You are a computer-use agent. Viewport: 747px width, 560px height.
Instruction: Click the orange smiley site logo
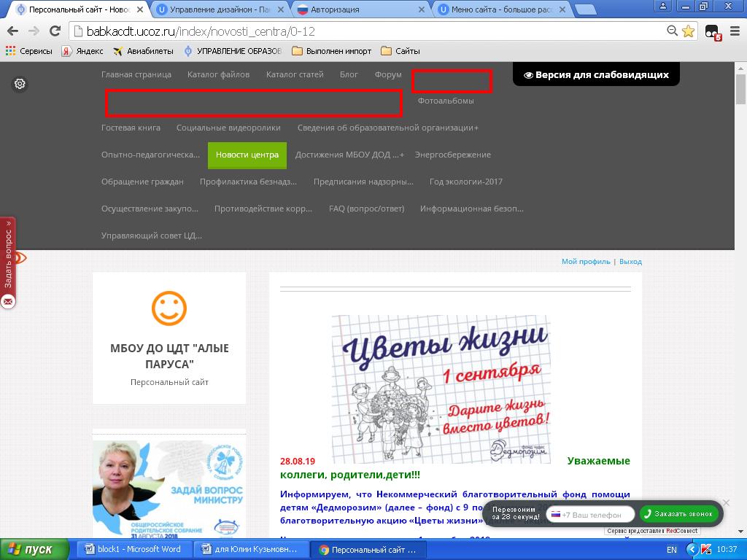coord(169,308)
